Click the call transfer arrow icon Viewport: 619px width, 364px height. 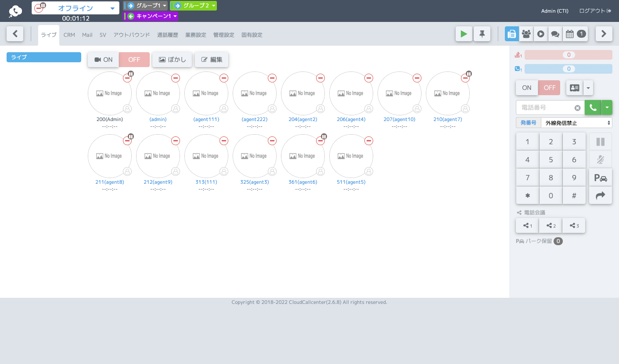coord(601,196)
